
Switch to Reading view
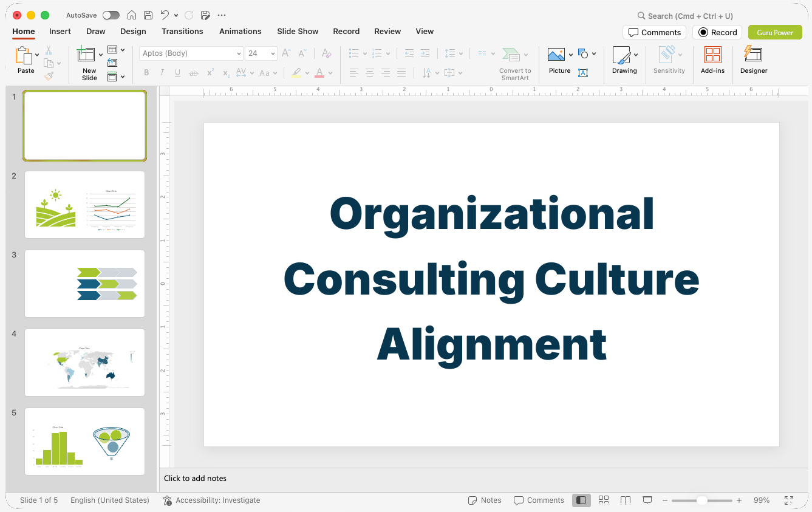click(x=626, y=500)
